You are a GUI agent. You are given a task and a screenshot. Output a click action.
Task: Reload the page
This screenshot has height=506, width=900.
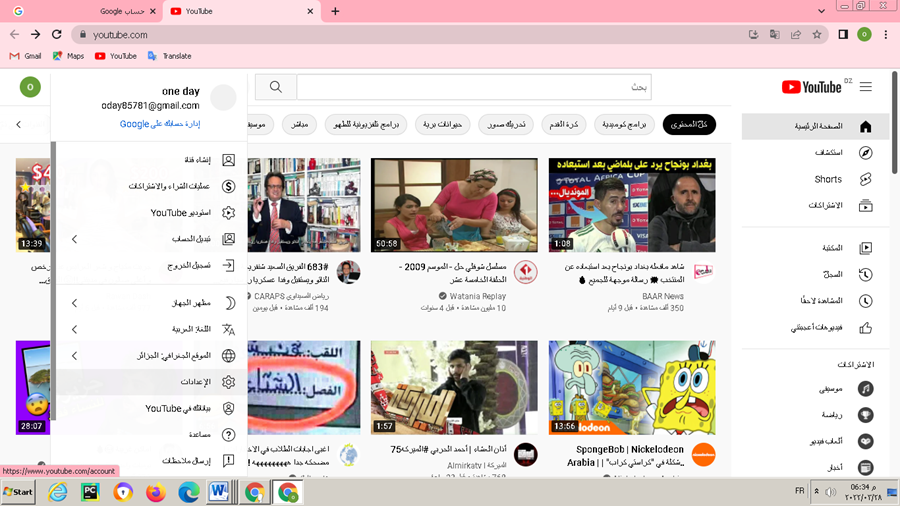(x=57, y=34)
